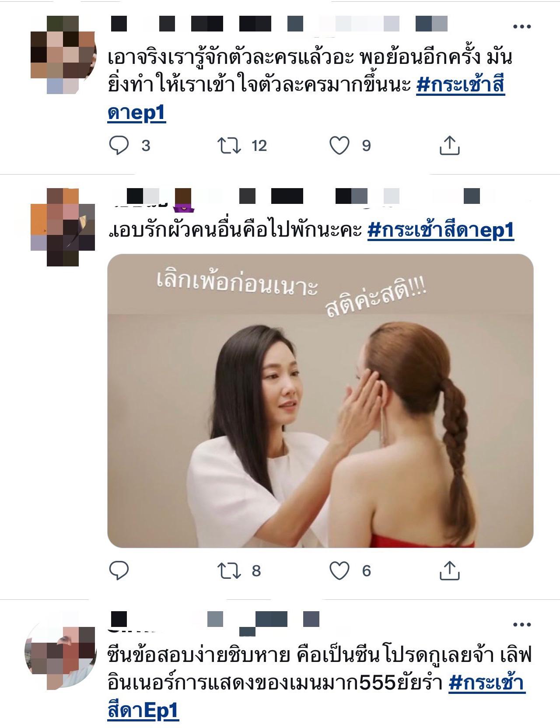Open the #กระเช้าสีดาEp1 hashtag in third tweet

pos(486,682)
